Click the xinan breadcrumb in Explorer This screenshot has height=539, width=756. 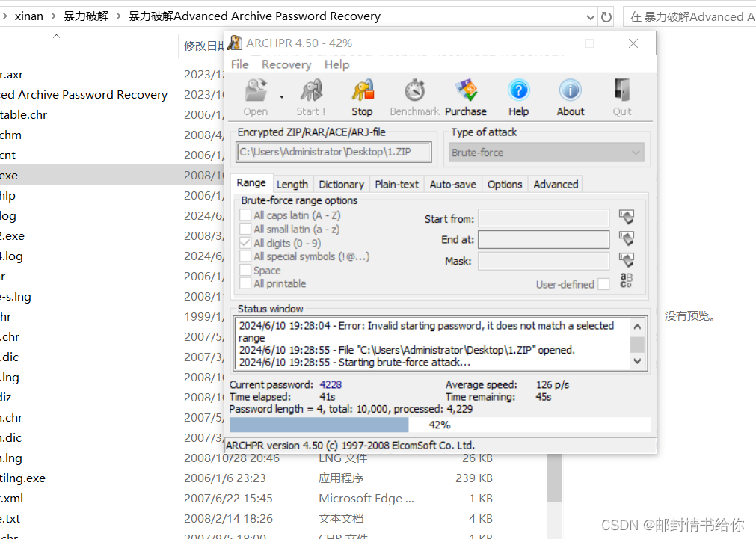tap(29, 16)
